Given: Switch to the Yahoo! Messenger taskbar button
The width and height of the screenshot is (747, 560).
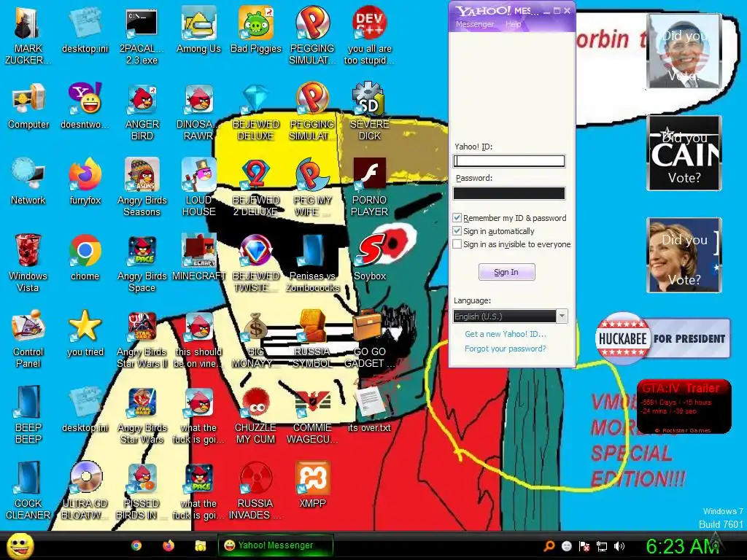Looking at the screenshot, I should pos(275,545).
